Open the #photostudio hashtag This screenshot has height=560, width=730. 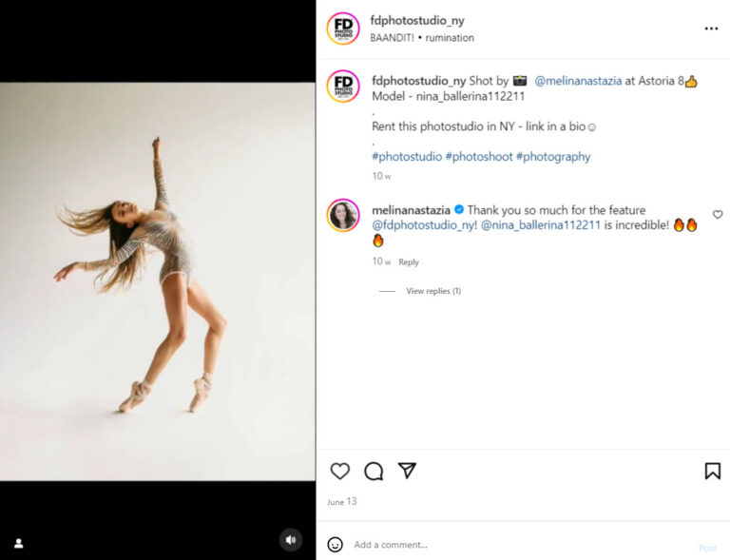407,157
